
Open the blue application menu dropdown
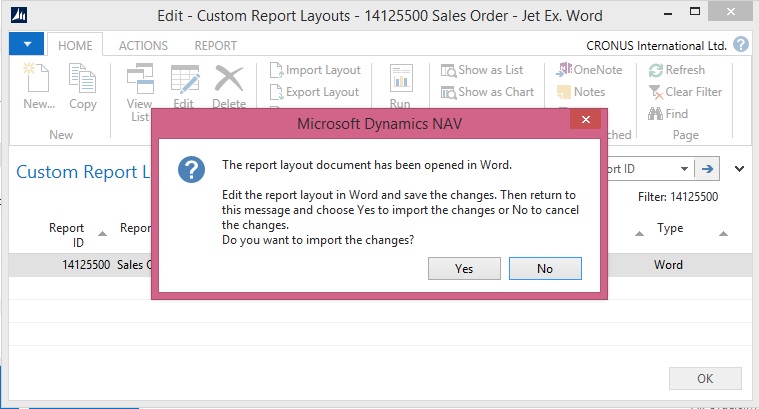click(26, 45)
